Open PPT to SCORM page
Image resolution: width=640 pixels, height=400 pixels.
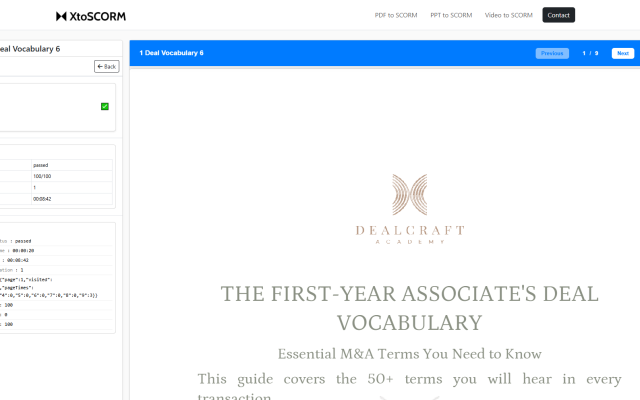pyautogui.click(x=451, y=15)
